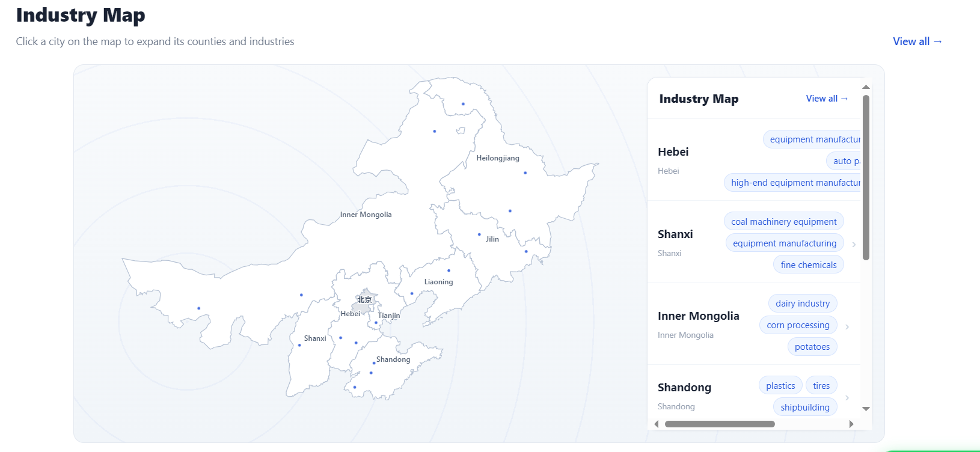980x452 pixels.
Task: Open "View all" inside the Industry Map panel
Action: [827, 99]
